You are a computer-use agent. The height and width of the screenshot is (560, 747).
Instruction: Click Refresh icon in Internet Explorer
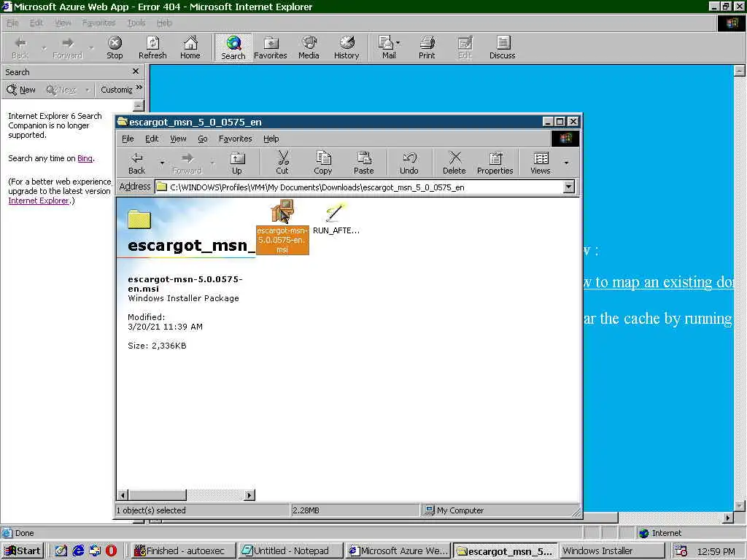(x=152, y=47)
